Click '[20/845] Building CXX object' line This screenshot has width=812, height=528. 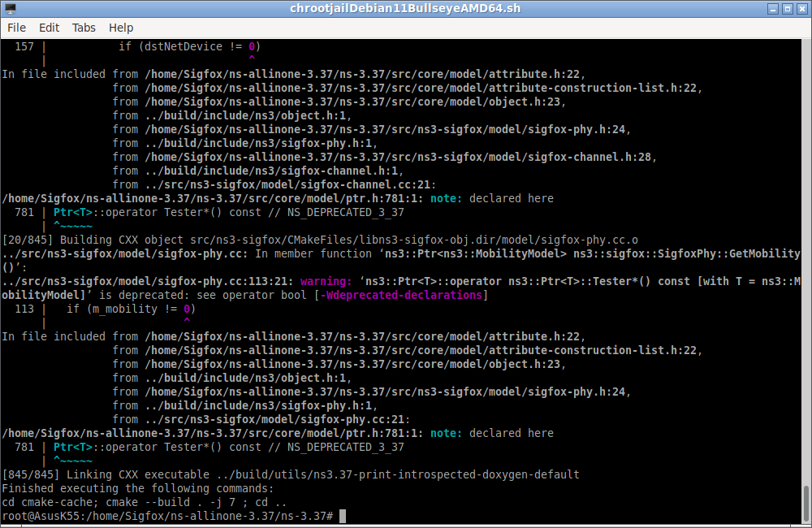coord(320,240)
